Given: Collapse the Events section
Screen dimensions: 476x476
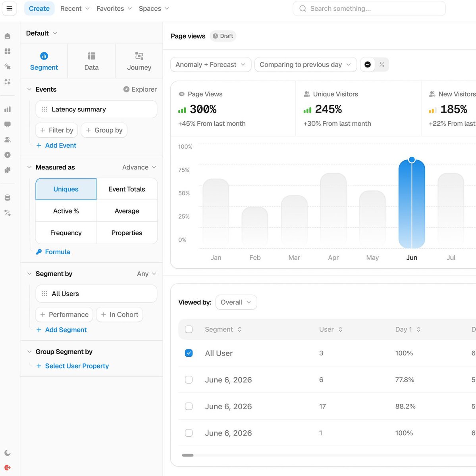Looking at the screenshot, I should (29, 89).
